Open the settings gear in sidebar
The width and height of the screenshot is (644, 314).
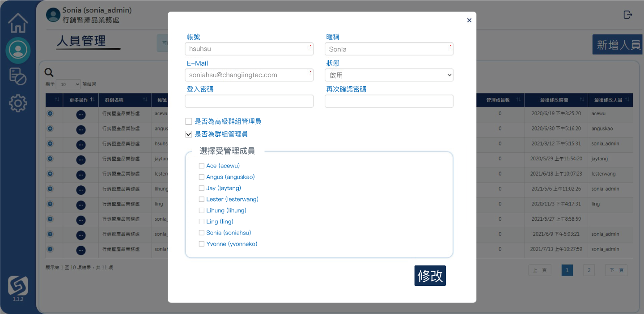(x=18, y=104)
